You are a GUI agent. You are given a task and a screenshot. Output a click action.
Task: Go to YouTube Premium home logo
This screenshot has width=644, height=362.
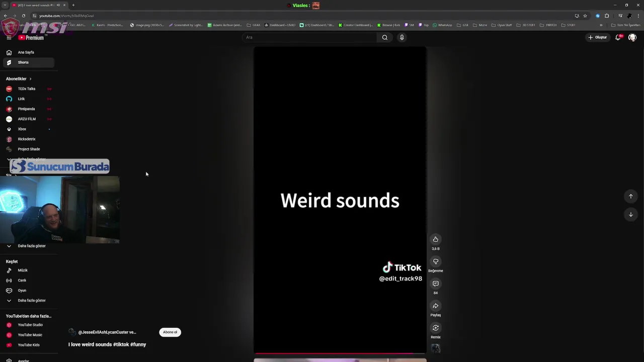click(31, 38)
